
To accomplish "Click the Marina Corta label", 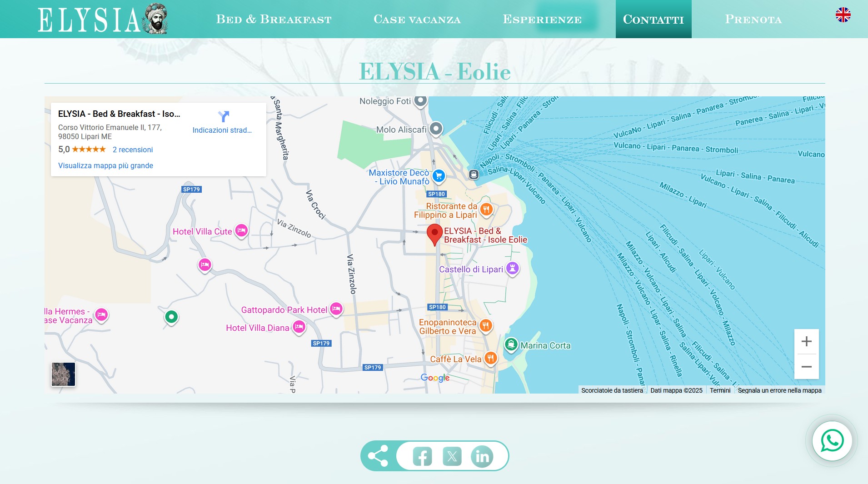I will [x=545, y=345].
